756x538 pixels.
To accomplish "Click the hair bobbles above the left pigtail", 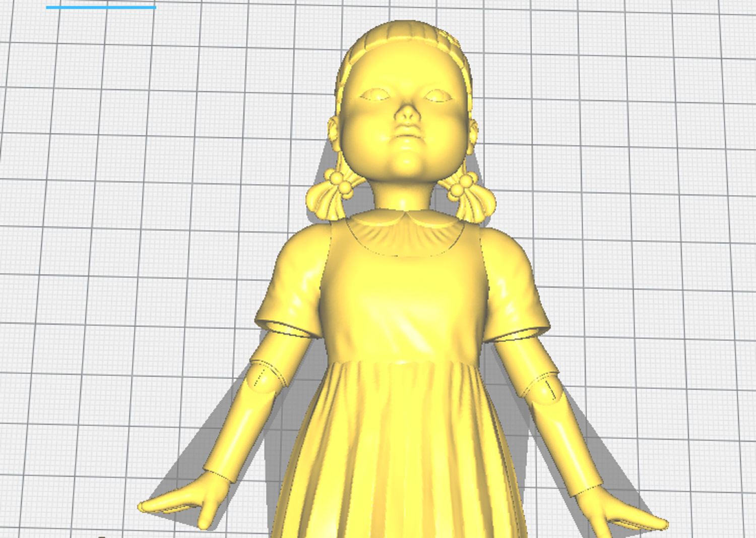I will tap(339, 181).
